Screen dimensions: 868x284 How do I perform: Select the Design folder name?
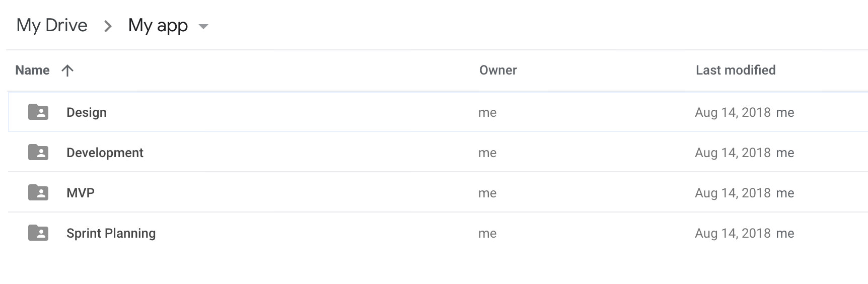tap(87, 112)
